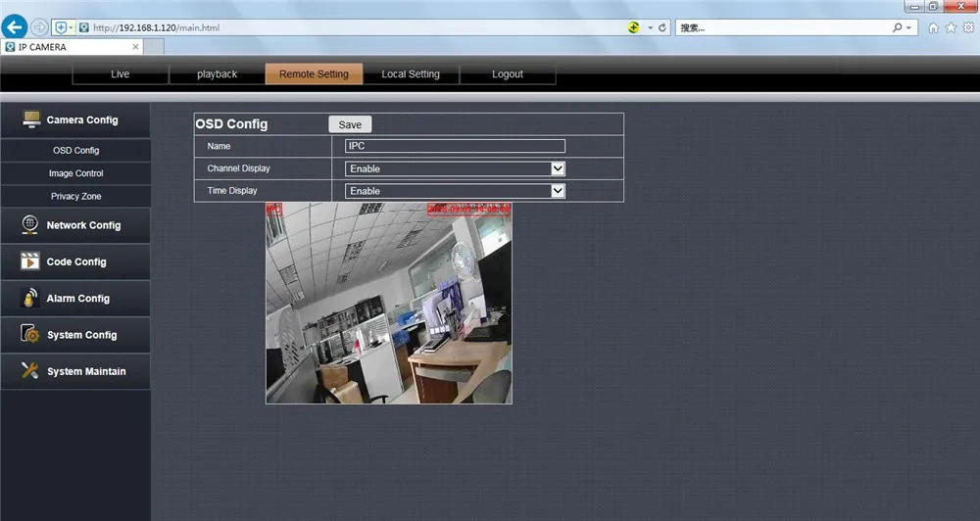Viewport: 980px width, 521px height.
Task: Open the Image Control submenu item
Action: [75, 173]
